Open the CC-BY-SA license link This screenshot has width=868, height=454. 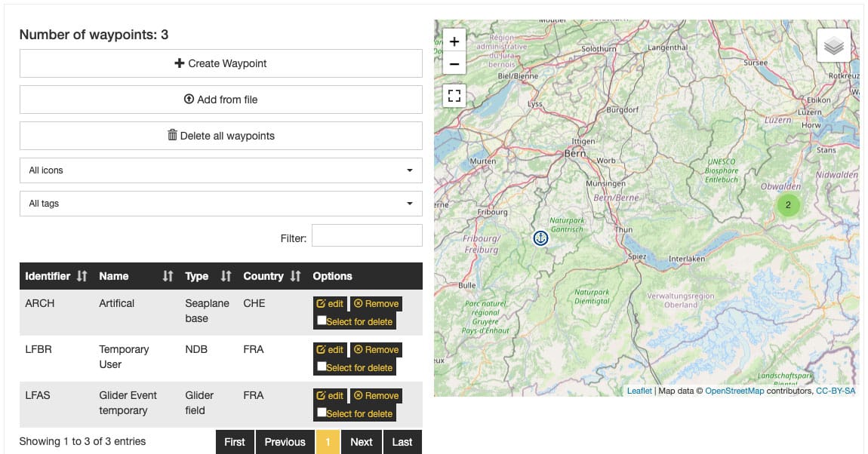pos(836,391)
